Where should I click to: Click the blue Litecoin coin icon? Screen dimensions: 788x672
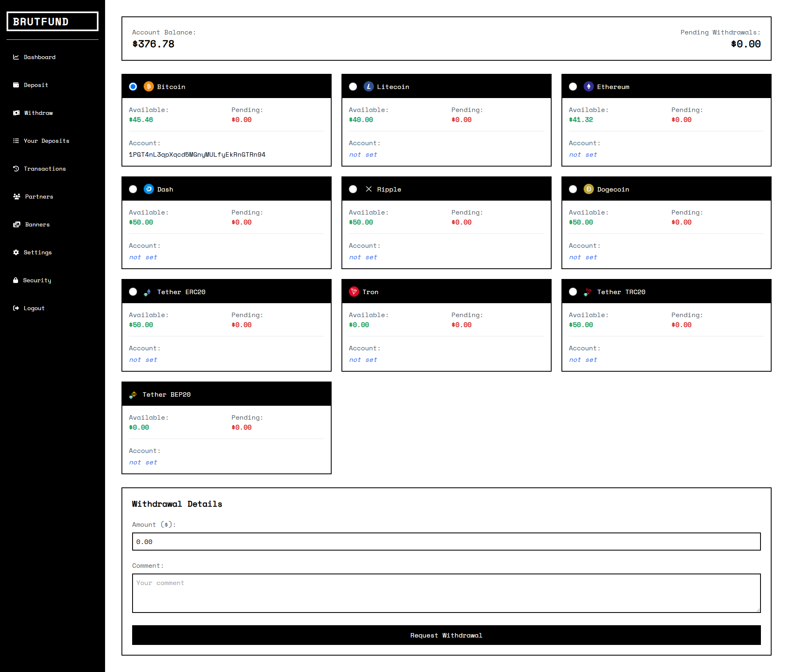pyautogui.click(x=369, y=87)
